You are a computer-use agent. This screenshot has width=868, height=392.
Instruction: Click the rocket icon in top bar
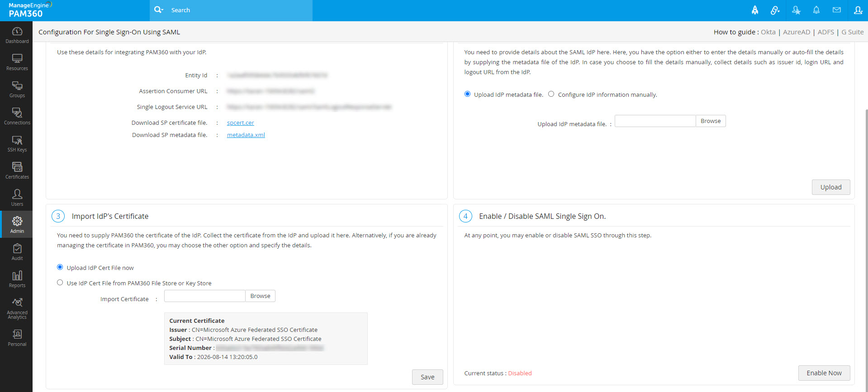click(755, 10)
